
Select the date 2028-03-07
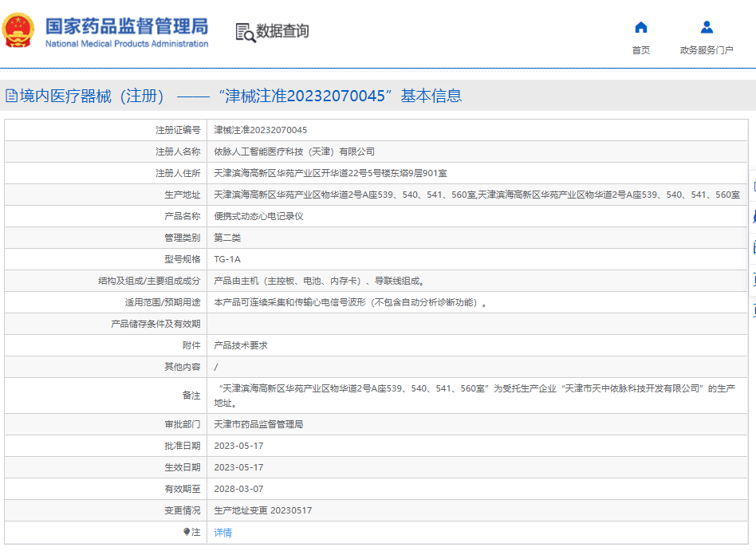pos(238,489)
